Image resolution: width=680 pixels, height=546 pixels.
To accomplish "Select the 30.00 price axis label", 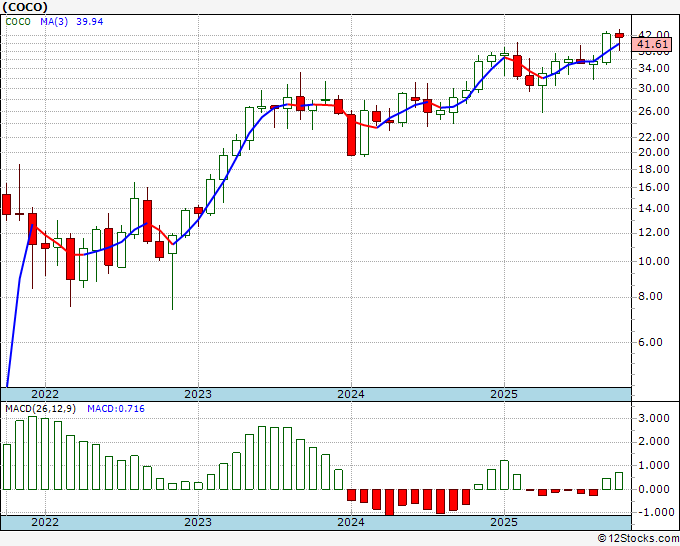I will [x=654, y=88].
